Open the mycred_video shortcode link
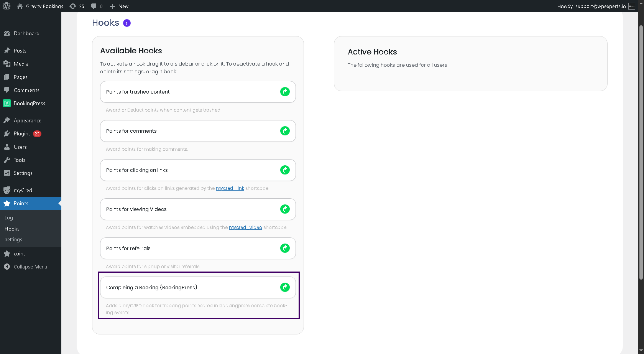Screen dimensions: 644x354 245,227
